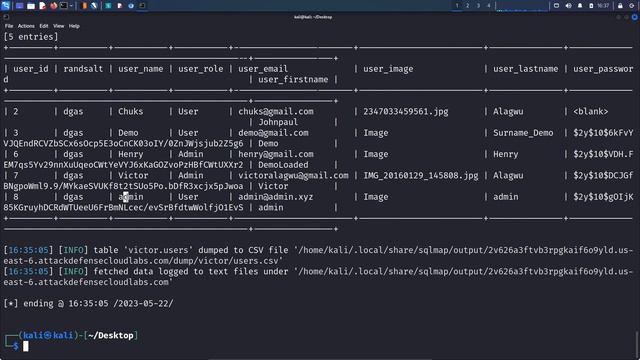The image size is (640, 360).
Task: Click the '~/Desktop' prompt path
Action: coord(111,335)
